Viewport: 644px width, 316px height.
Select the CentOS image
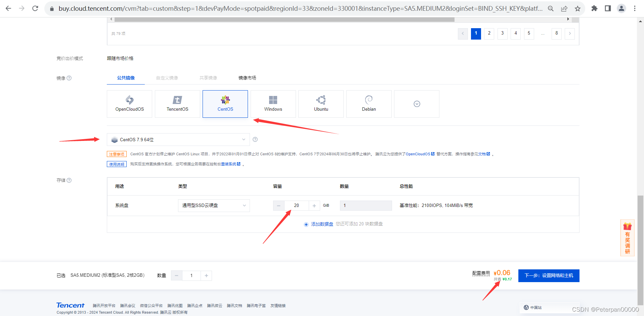(x=225, y=104)
